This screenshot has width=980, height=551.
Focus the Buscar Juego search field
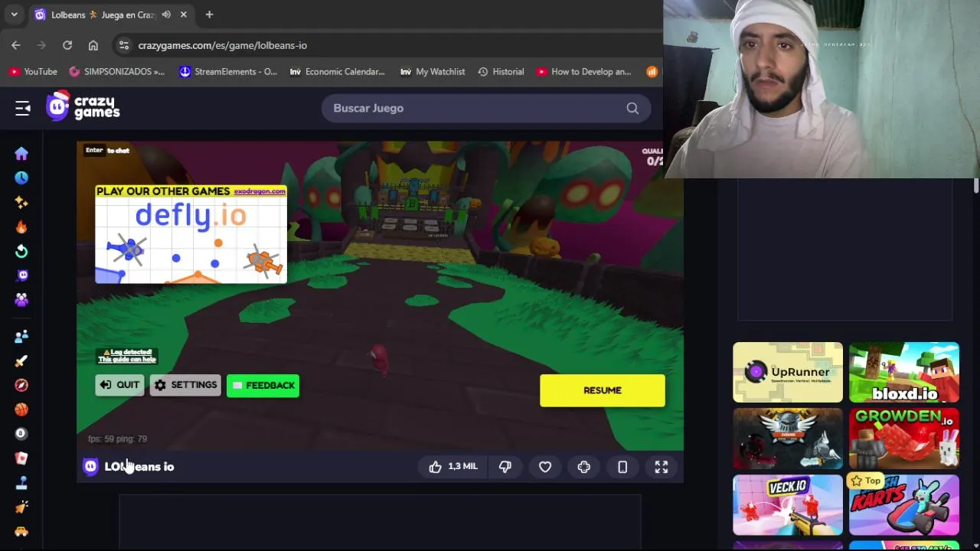coord(486,108)
